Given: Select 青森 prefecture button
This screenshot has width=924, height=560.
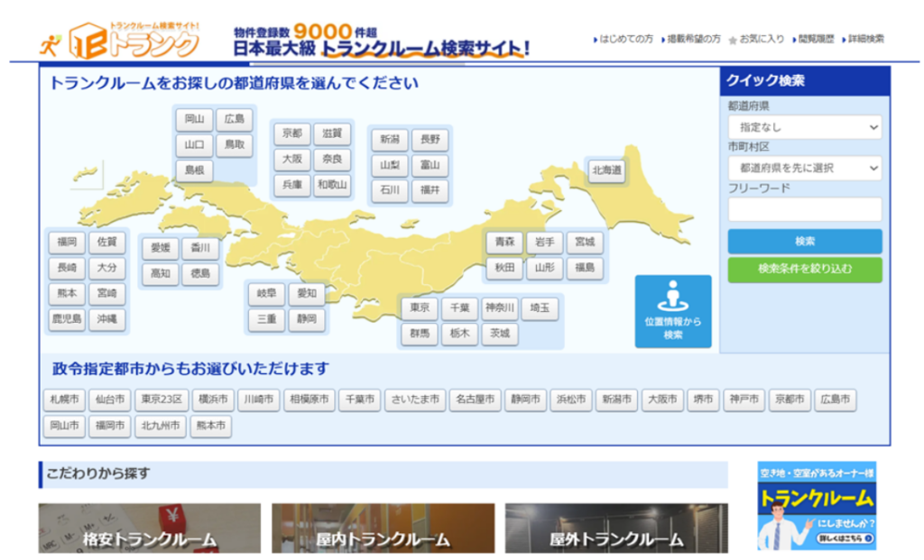Looking at the screenshot, I should [504, 242].
